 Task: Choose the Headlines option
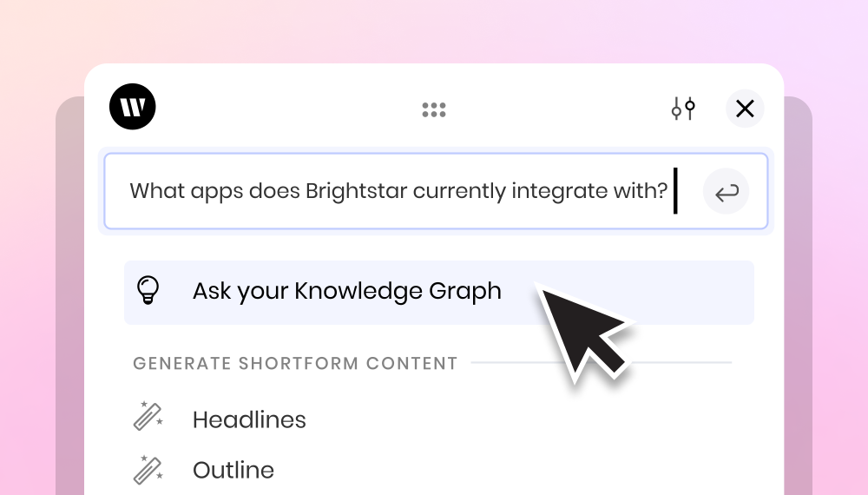click(249, 419)
